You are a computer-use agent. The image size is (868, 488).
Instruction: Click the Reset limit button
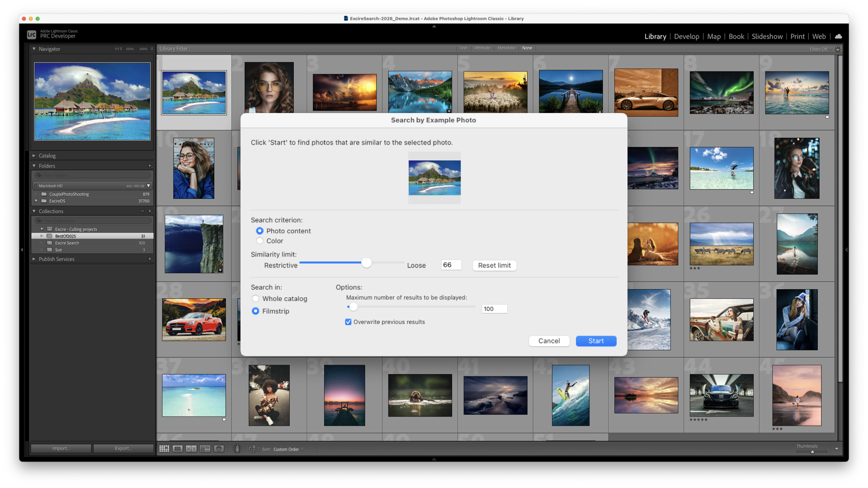click(494, 265)
